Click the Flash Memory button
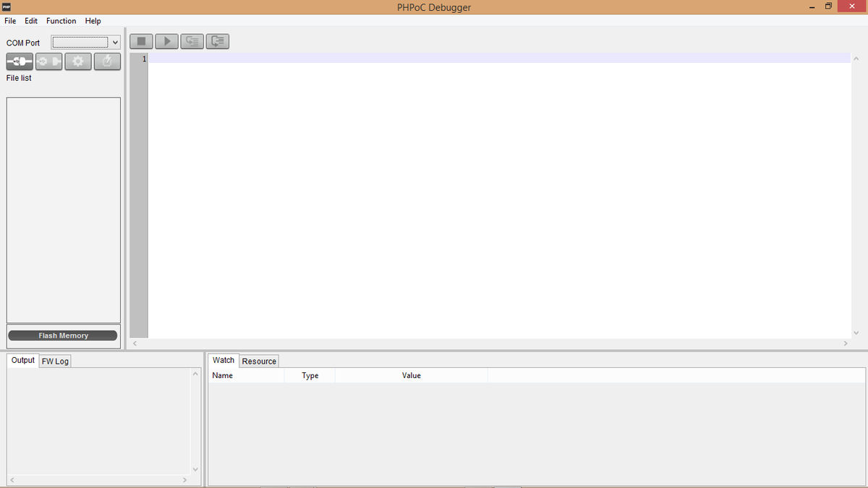The height and width of the screenshot is (488, 868). (x=64, y=335)
